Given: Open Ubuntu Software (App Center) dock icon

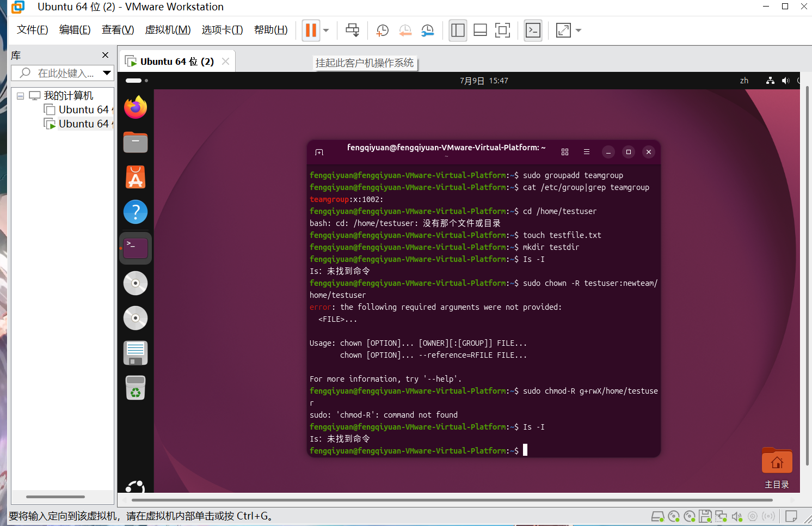Looking at the screenshot, I should click(x=136, y=177).
